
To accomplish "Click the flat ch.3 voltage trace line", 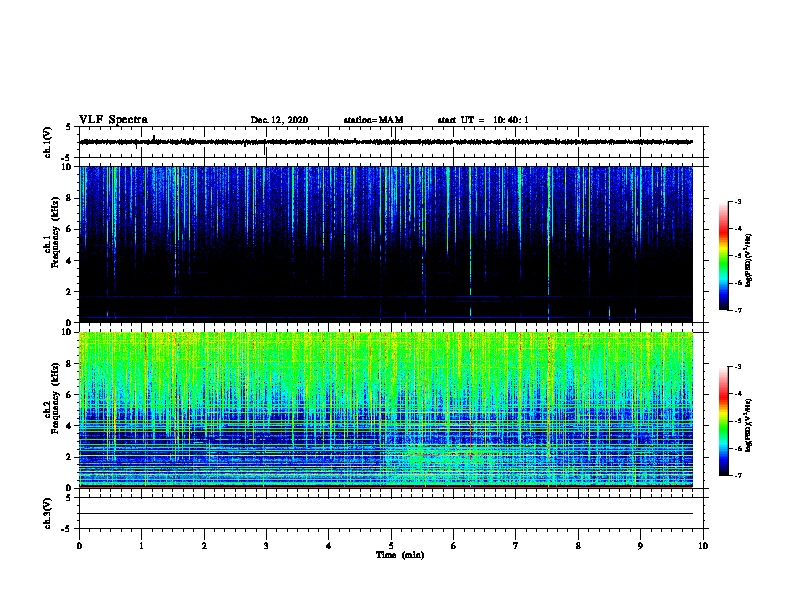I will click(386, 514).
